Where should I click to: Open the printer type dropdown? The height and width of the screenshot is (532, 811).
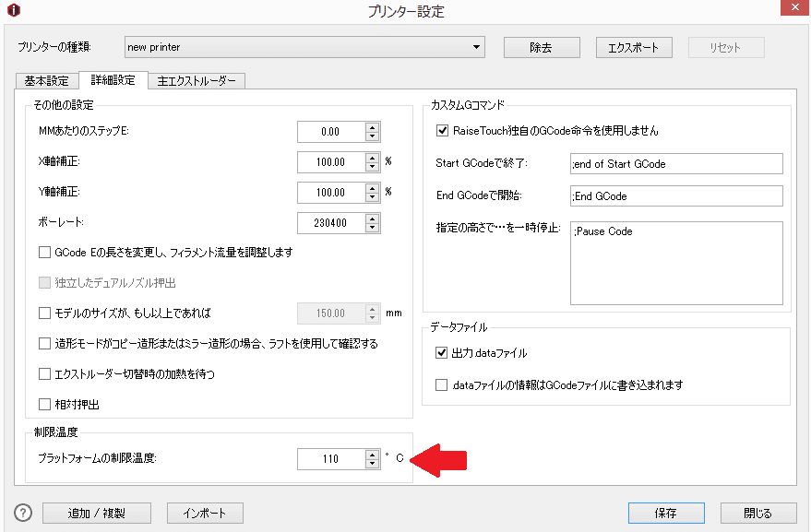(x=304, y=47)
